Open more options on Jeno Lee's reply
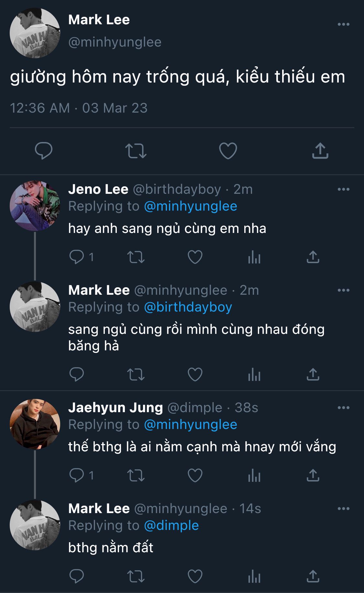Screen dimensions: 364x593 pyautogui.click(x=343, y=189)
